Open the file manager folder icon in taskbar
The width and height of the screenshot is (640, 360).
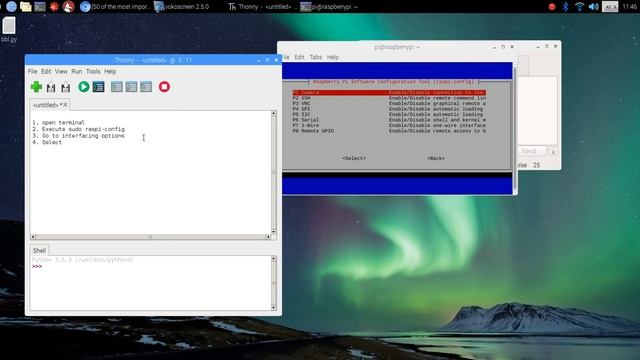[26, 7]
